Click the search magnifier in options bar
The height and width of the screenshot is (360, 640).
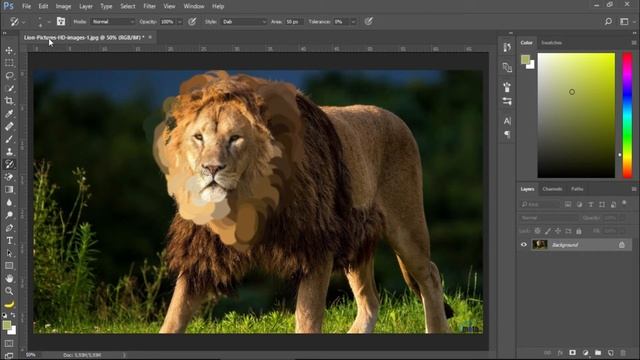pos(608,21)
